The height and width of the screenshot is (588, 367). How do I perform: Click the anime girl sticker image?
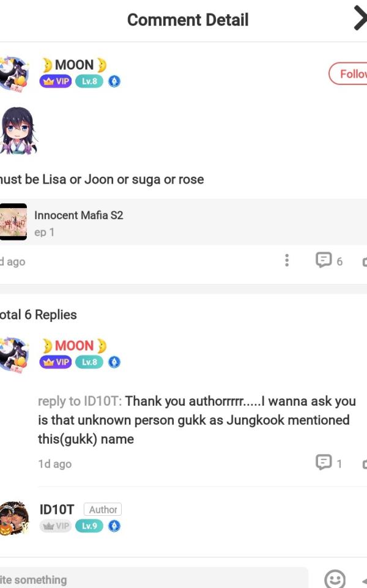click(18, 131)
